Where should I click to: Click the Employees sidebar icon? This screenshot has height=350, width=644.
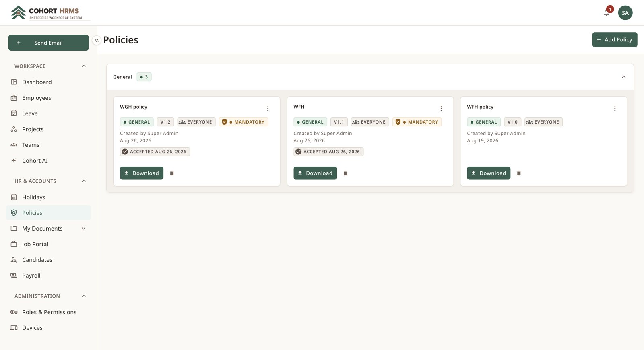click(x=14, y=98)
